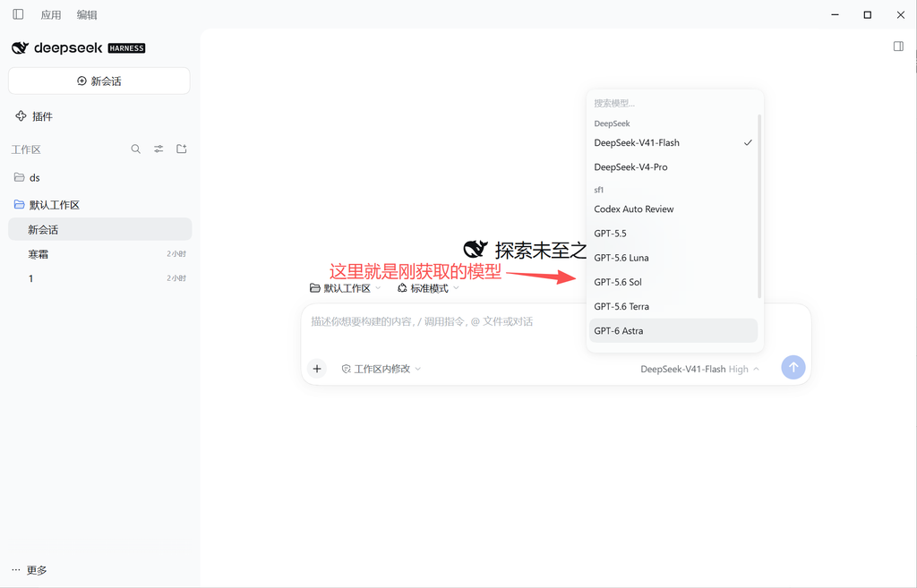Click the sf1 group header in model list
Viewport: 917px width, 588px height.
click(x=599, y=190)
